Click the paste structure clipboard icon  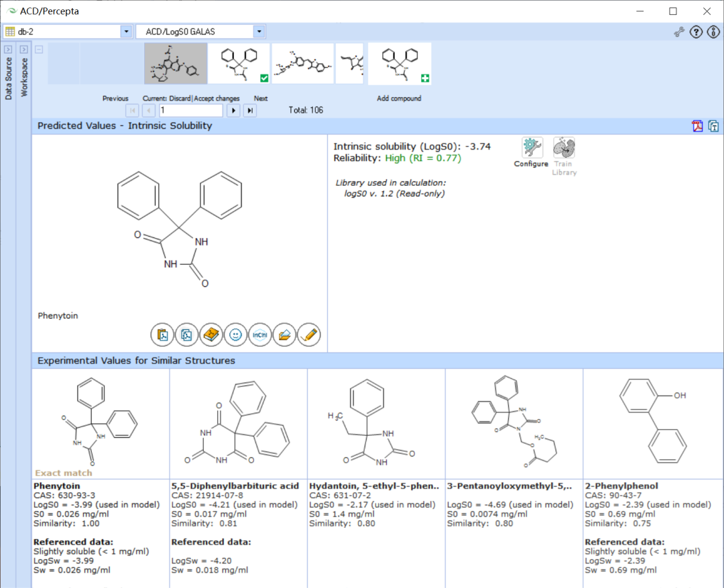pos(162,335)
